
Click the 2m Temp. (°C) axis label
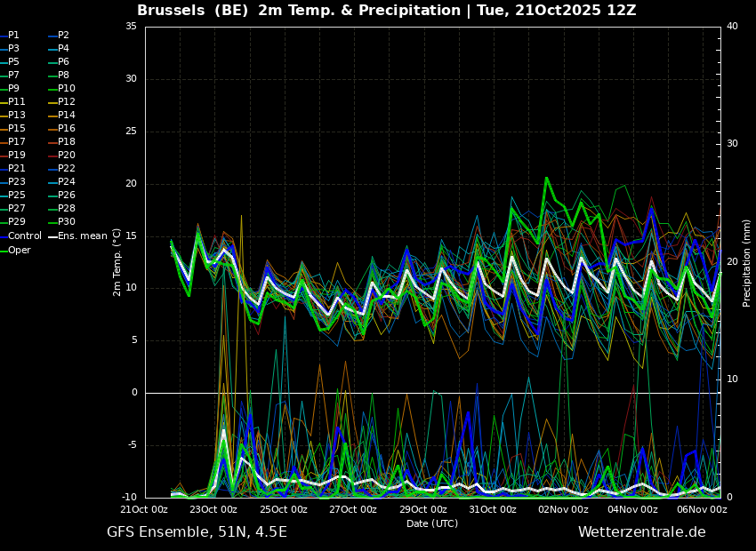point(117,261)
